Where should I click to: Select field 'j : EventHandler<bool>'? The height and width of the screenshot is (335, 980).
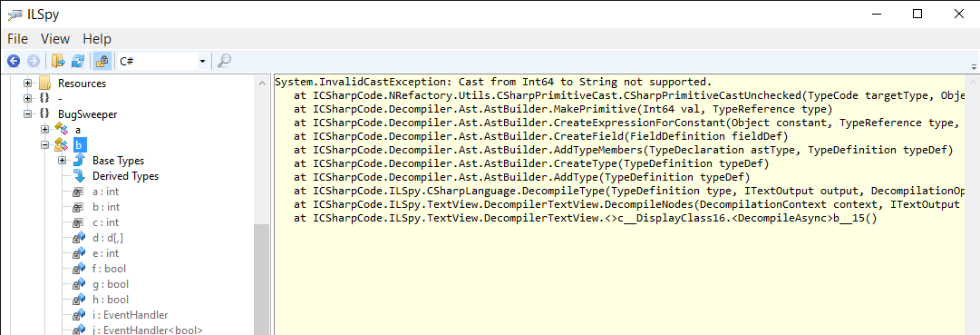pos(148,330)
